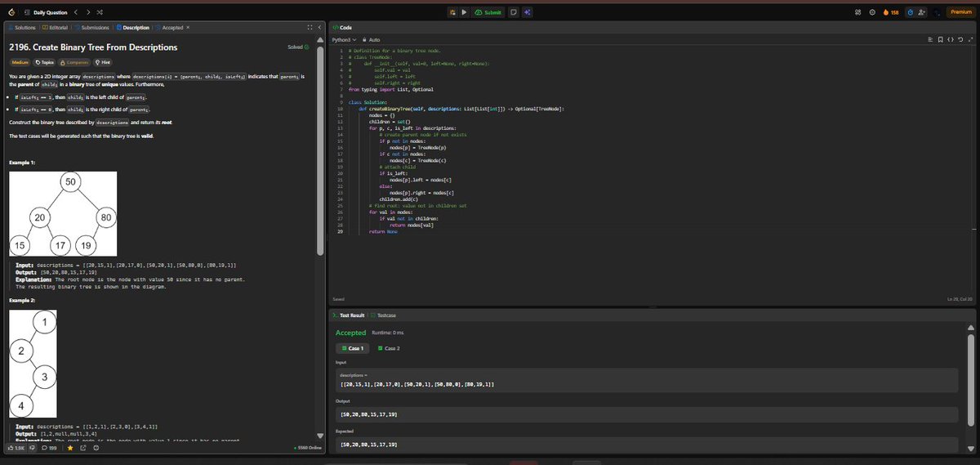
Task: Open the Daily Question problem list
Action: [46, 12]
